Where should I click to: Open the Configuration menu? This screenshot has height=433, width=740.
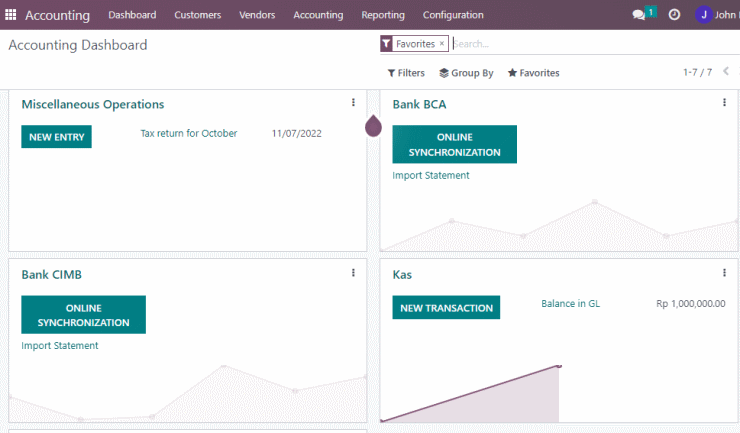coord(453,15)
